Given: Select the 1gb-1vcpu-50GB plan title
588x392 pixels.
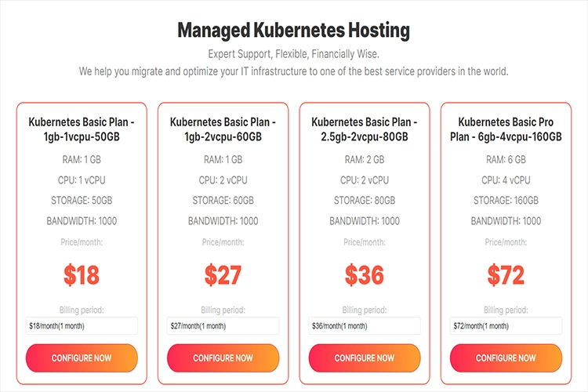Looking at the screenshot, I should click(82, 129).
